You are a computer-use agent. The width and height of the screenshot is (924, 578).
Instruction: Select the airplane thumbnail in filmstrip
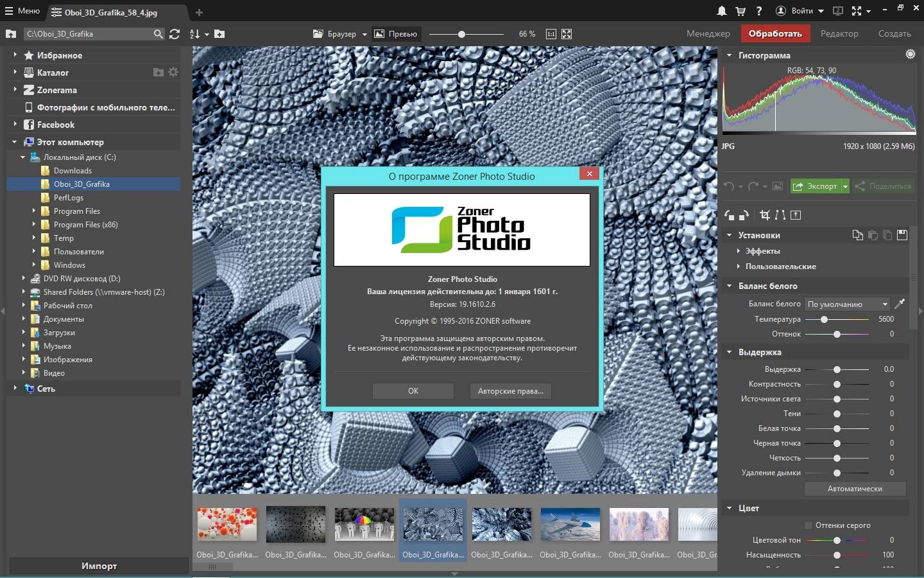570,525
